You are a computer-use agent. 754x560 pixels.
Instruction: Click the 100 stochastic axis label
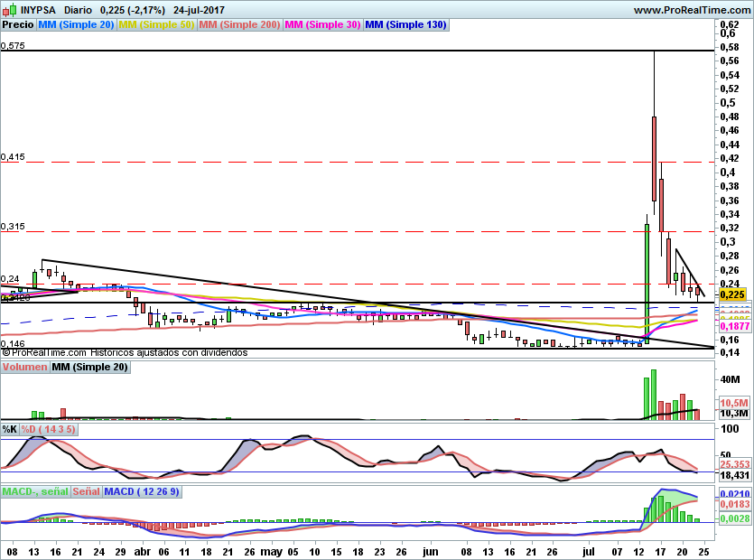pos(730,429)
